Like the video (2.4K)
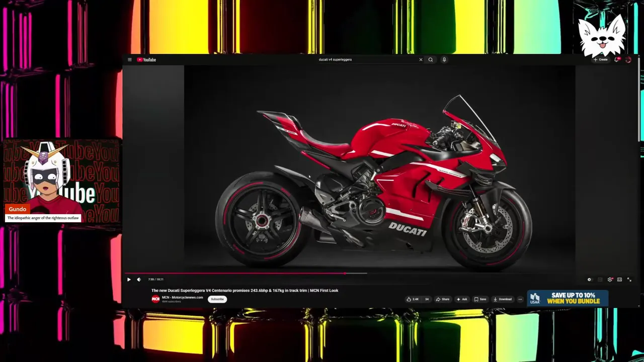 pyautogui.click(x=413, y=299)
